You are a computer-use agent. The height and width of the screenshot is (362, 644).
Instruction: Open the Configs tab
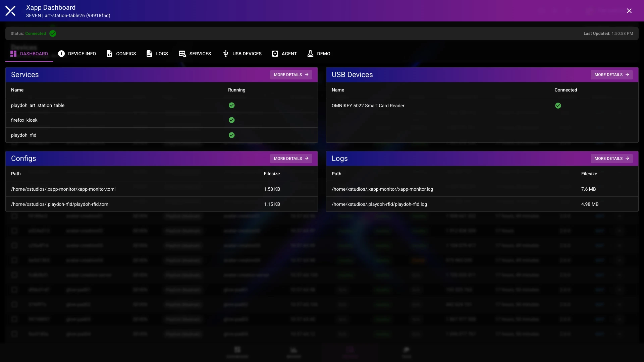pyautogui.click(x=121, y=54)
